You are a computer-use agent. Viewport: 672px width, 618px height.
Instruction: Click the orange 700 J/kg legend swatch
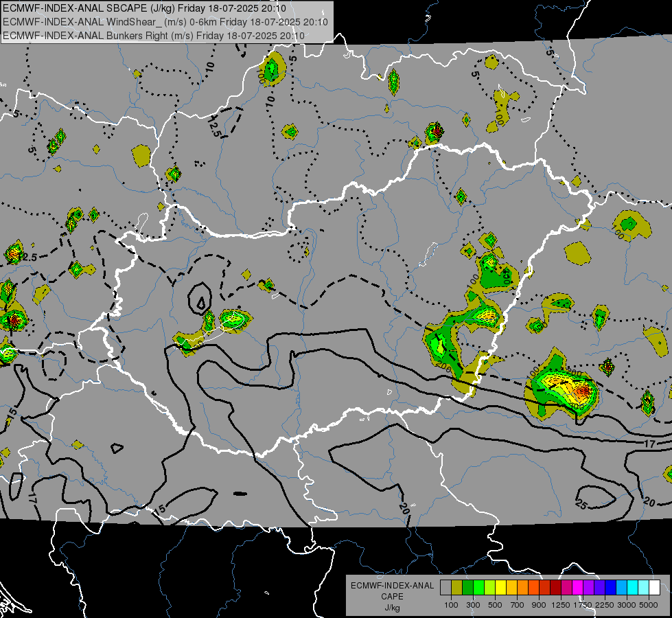click(523, 588)
